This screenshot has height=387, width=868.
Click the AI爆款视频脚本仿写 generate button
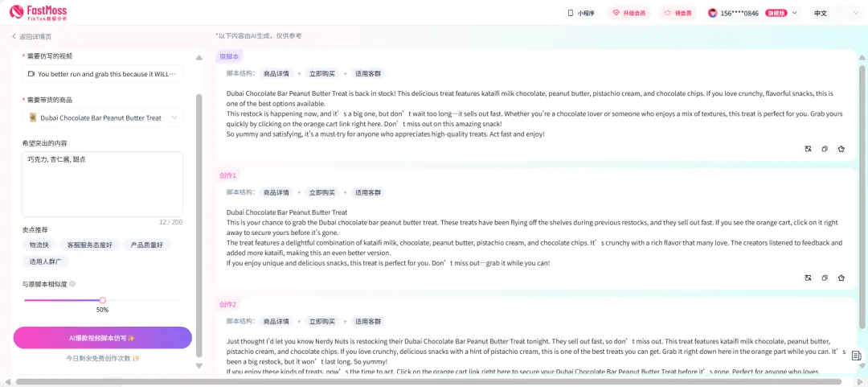point(102,338)
